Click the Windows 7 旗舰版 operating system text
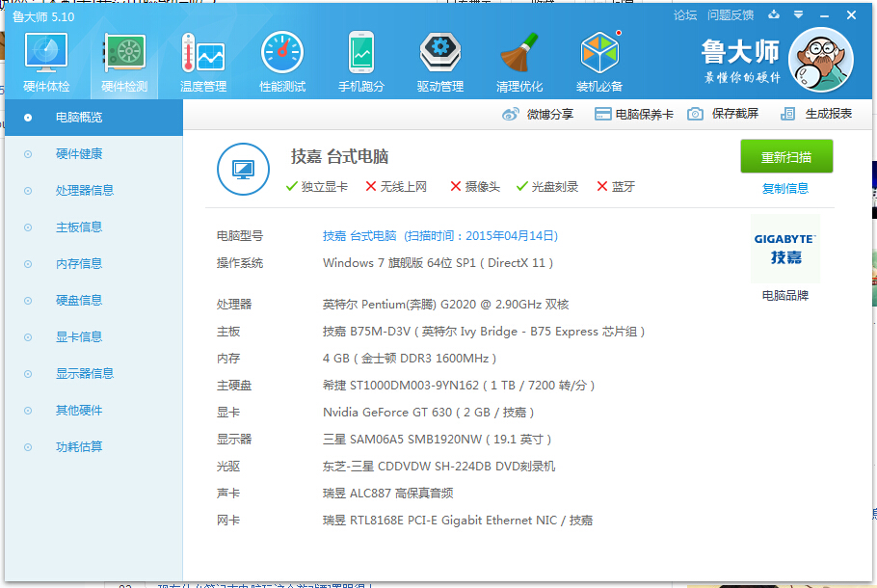The image size is (877, 588). (x=438, y=263)
